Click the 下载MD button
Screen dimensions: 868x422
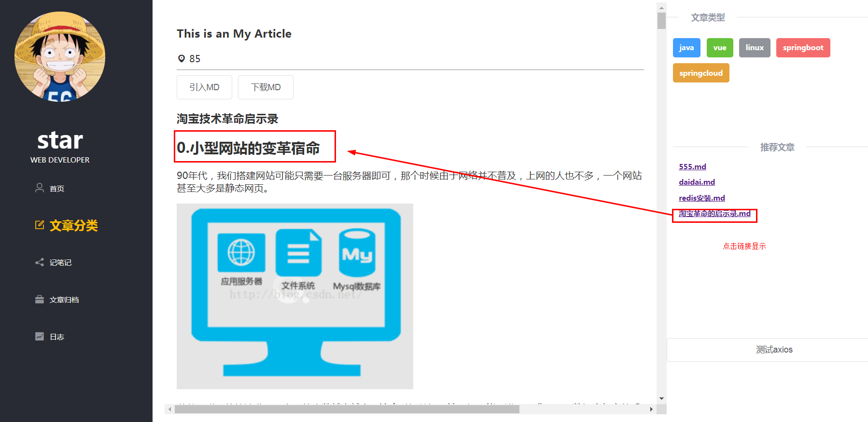266,87
